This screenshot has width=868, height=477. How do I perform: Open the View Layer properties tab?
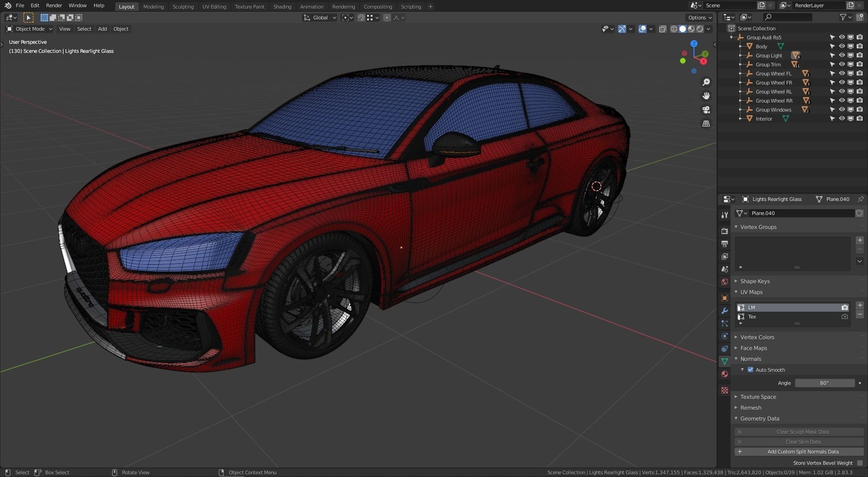725,257
